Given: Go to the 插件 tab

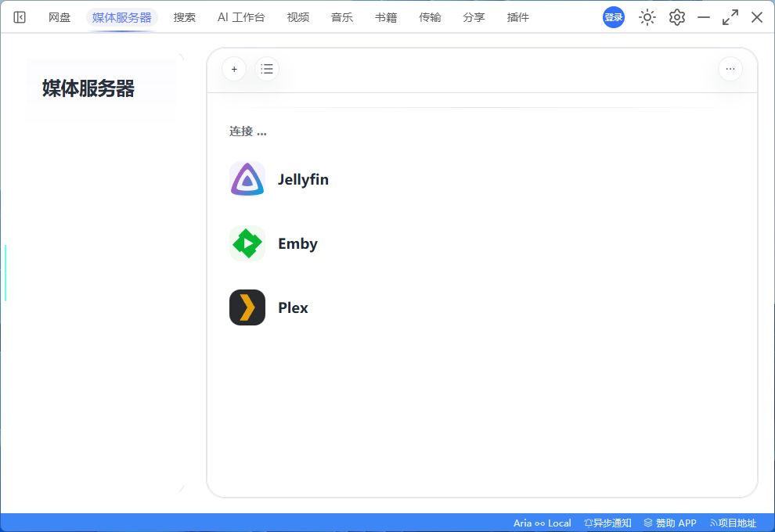Looking at the screenshot, I should click(518, 17).
